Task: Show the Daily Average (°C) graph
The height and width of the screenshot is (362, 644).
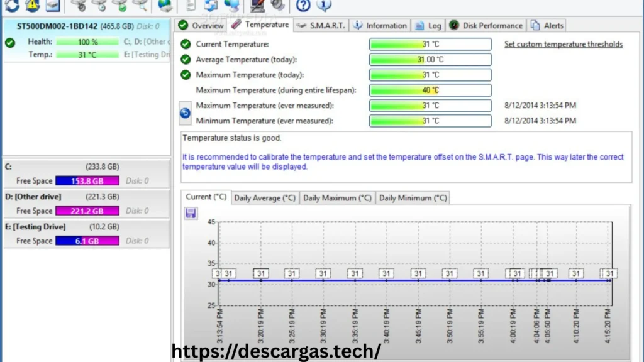Action: [265, 198]
